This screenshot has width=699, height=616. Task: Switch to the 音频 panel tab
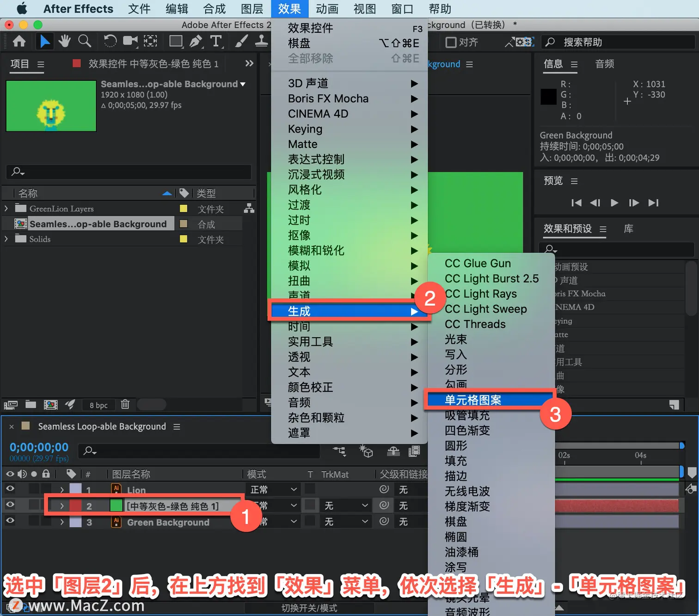[x=605, y=64]
